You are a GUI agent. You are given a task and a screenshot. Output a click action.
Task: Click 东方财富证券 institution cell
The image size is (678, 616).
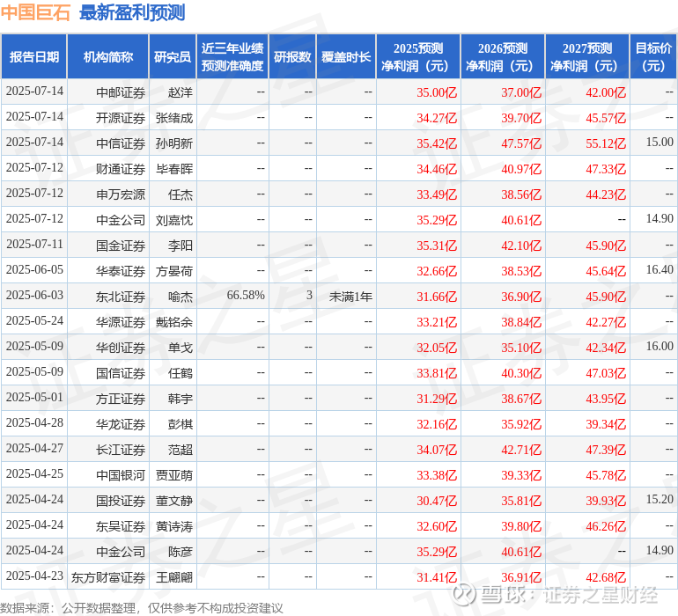(x=108, y=577)
